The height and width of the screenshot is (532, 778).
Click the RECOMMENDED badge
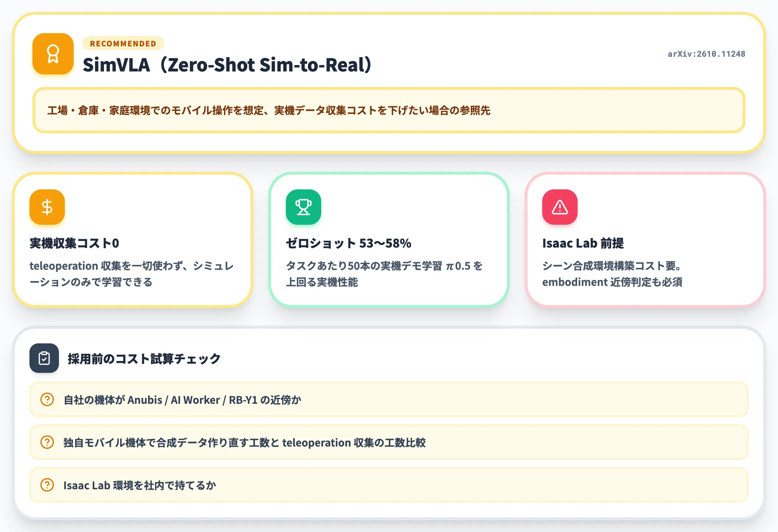[x=123, y=43]
